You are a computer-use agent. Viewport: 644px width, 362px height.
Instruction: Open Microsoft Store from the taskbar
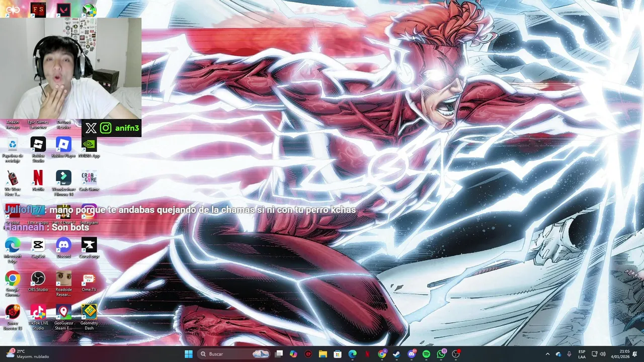tap(338, 354)
